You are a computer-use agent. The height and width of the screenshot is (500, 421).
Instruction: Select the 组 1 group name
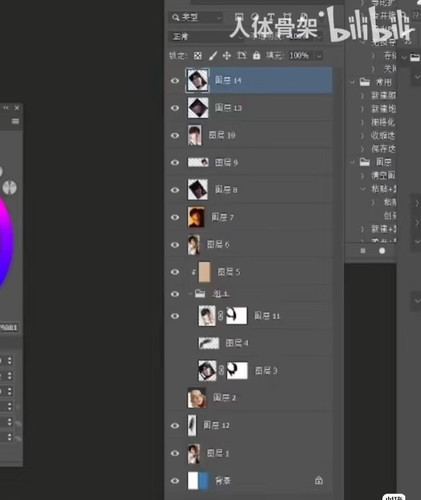pyautogui.click(x=221, y=294)
